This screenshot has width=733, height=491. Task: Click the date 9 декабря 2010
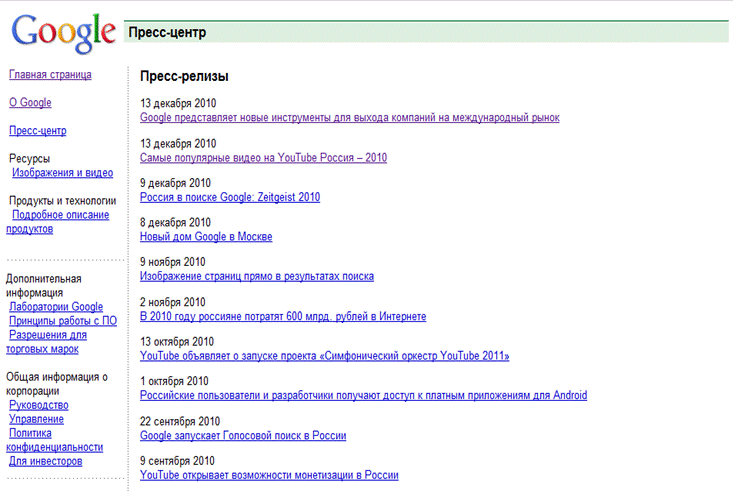click(175, 183)
